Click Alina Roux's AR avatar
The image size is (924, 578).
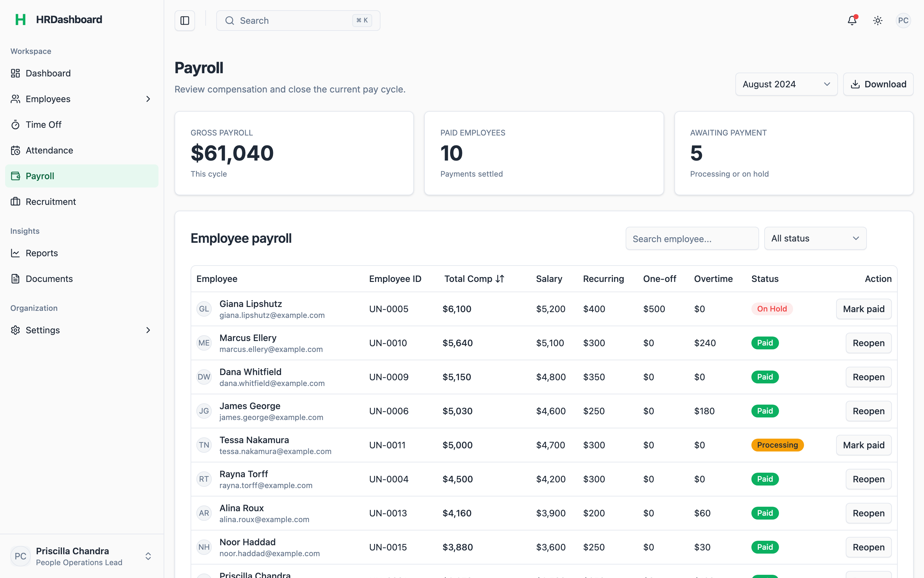click(x=204, y=513)
